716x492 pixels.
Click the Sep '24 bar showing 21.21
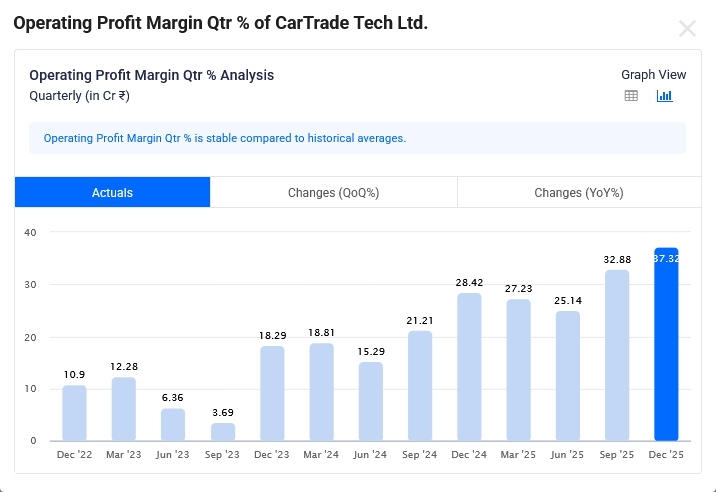pos(420,386)
